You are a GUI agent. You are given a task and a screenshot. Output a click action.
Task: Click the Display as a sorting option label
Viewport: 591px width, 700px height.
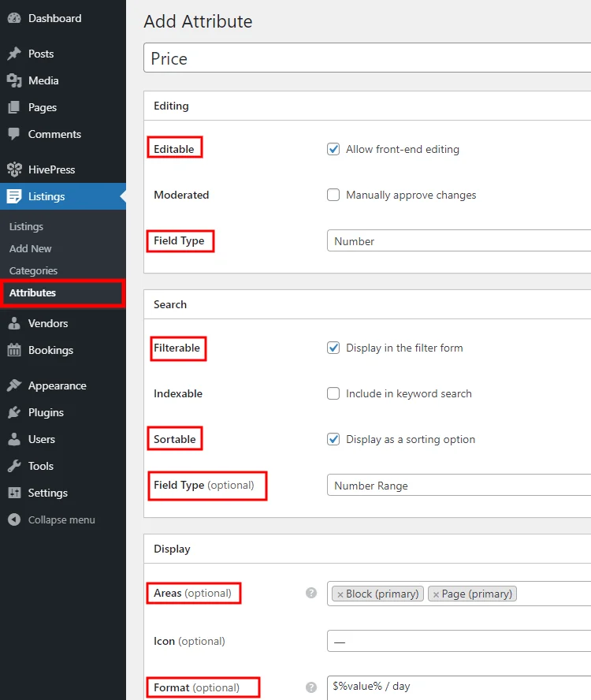(411, 439)
